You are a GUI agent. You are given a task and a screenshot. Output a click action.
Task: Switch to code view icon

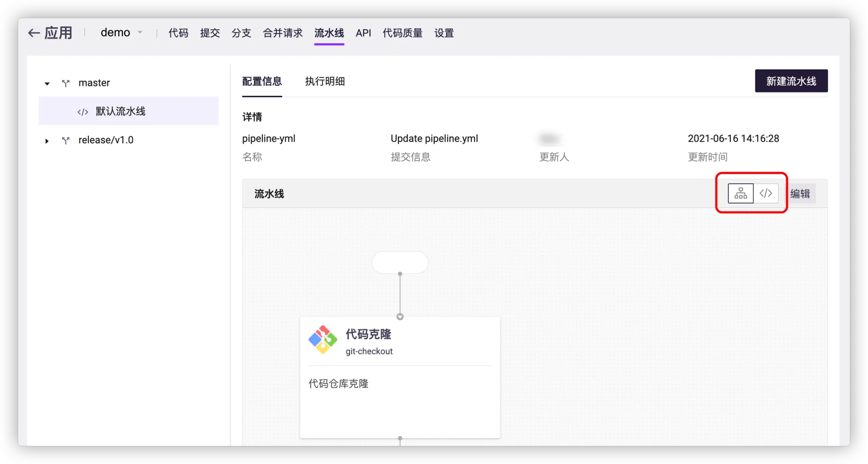tap(766, 193)
